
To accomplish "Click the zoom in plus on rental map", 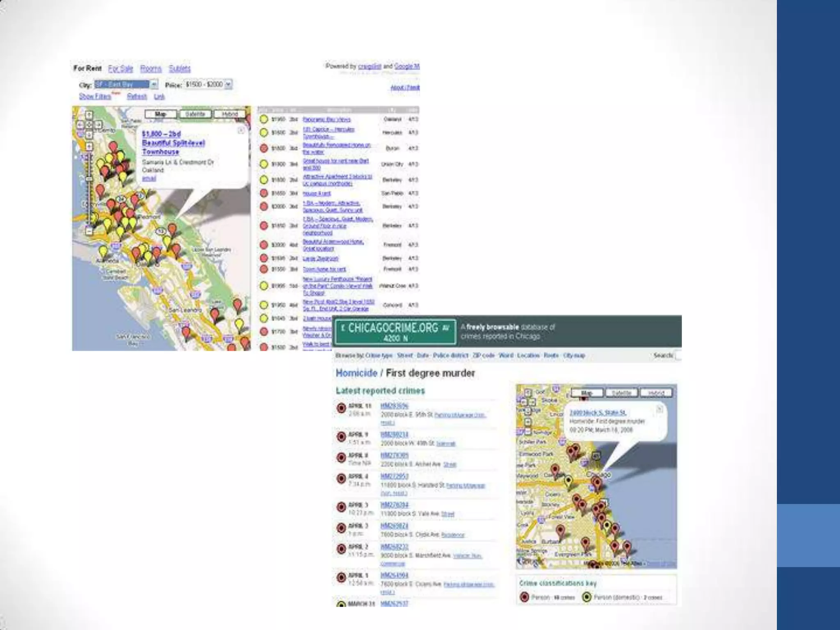I will coord(89,146).
